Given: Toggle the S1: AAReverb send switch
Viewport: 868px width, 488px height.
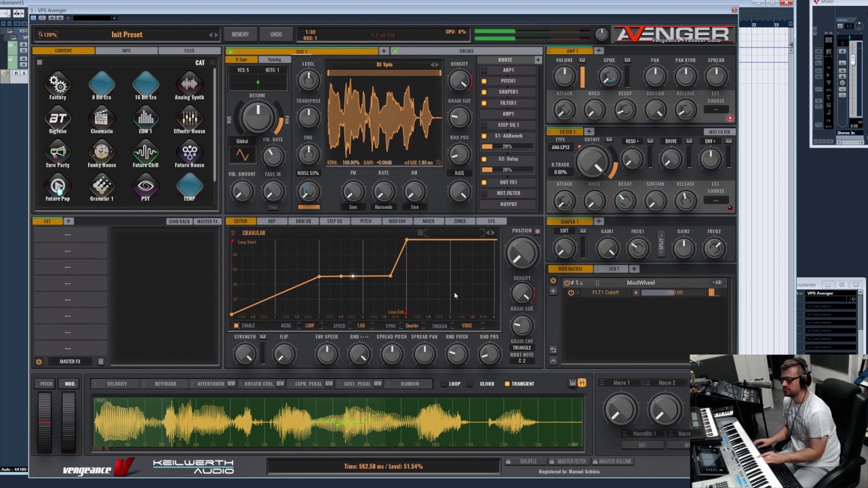Looking at the screenshot, I should tap(484, 136).
